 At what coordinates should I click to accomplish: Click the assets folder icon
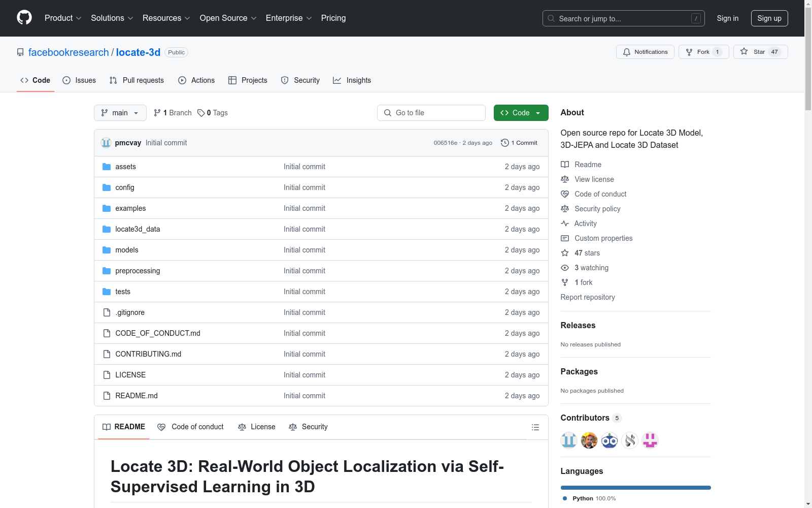tap(107, 167)
